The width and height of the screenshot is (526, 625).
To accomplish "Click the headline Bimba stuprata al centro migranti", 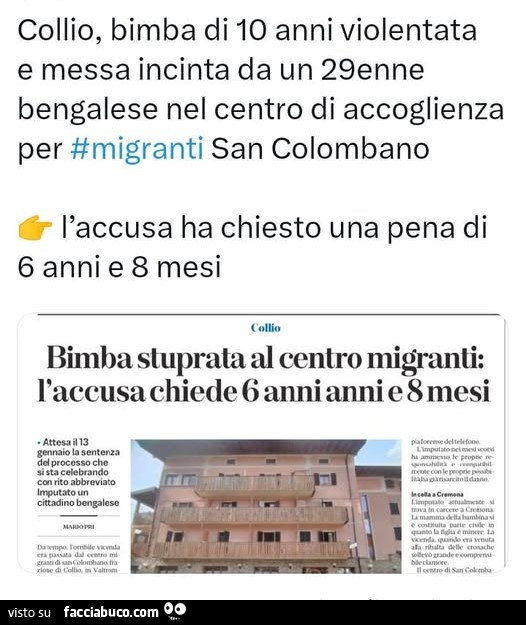I will coord(265,359).
